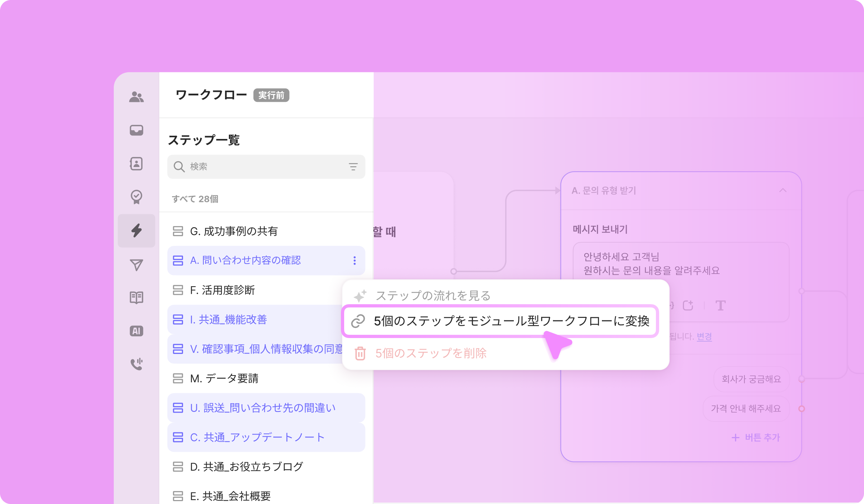Open the three-dot menu on step A
864x504 pixels.
coord(355,261)
